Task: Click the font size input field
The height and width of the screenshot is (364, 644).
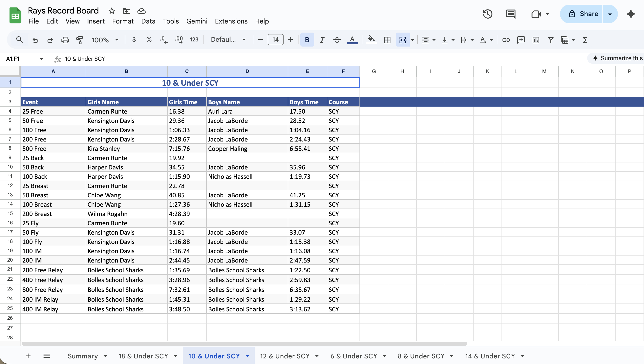Action: click(x=275, y=40)
